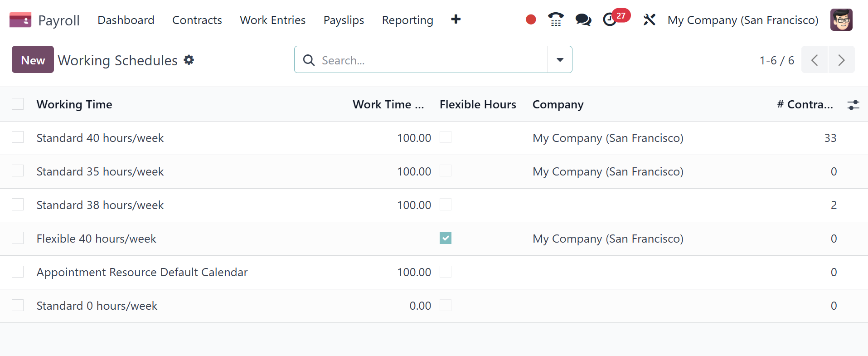The height and width of the screenshot is (356, 868).
Task: Open the Working Schedules gear actions menu
Action: tap(189, 60)
